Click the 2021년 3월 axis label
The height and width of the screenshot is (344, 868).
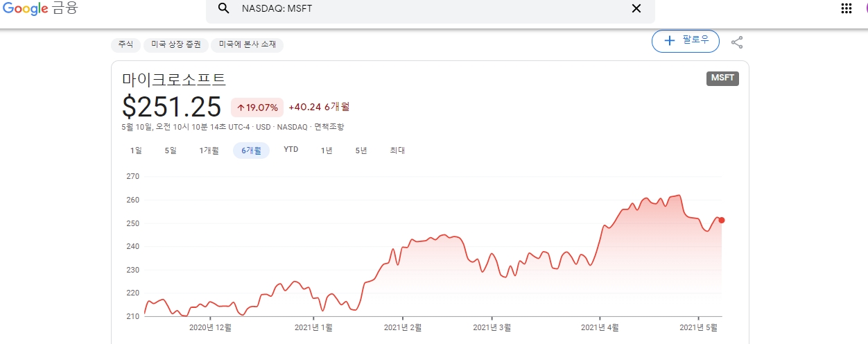pyautogui.click(x=492, y=327)
